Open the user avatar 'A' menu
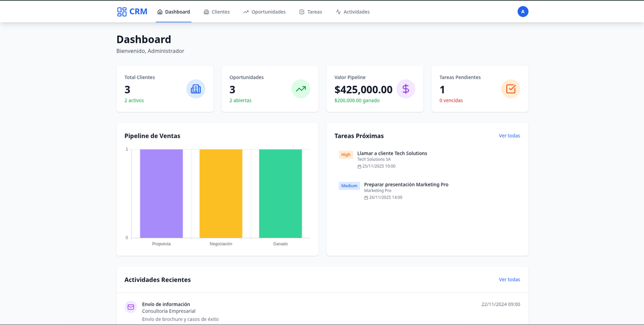The width and height of the screenshot is (644, 325). point(523,12)
